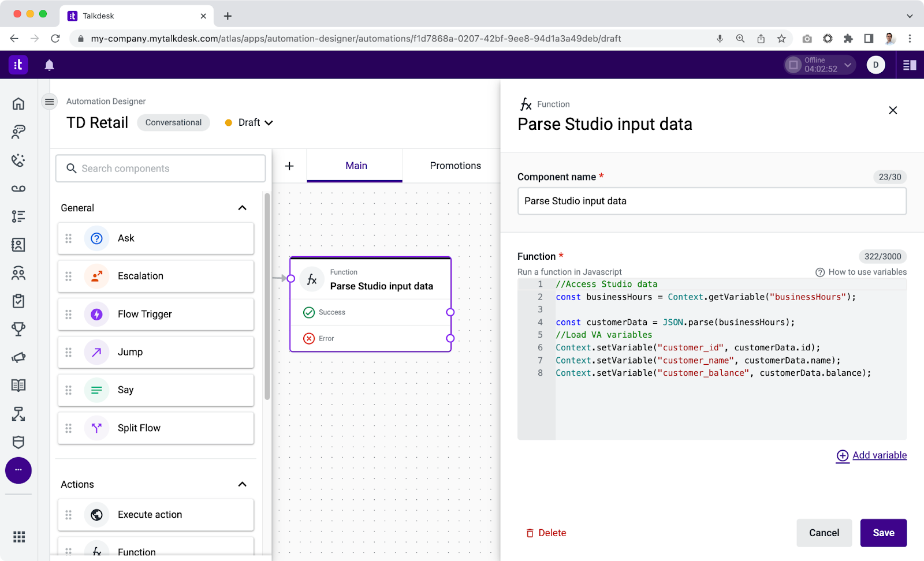
Task: Click the Cancel button
Action: (x=824, y=533)
